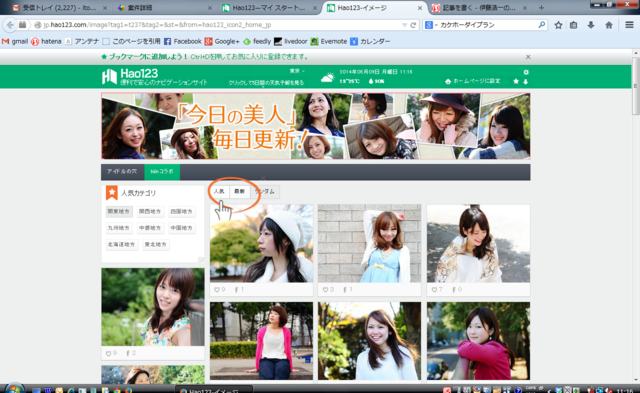Image resolution: width=640 pixels, height=393 pixels.
Task: Filter by 関西地方 category
Action: coord(150,211)
